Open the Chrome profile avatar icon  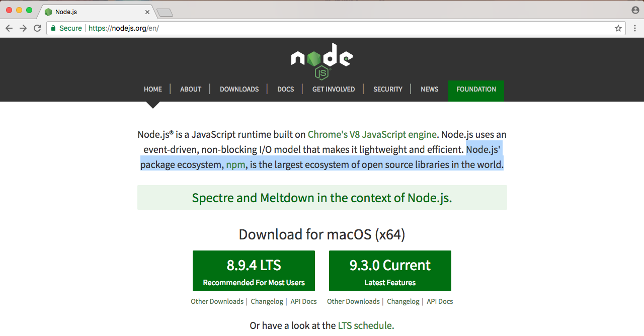click(635, 10)
